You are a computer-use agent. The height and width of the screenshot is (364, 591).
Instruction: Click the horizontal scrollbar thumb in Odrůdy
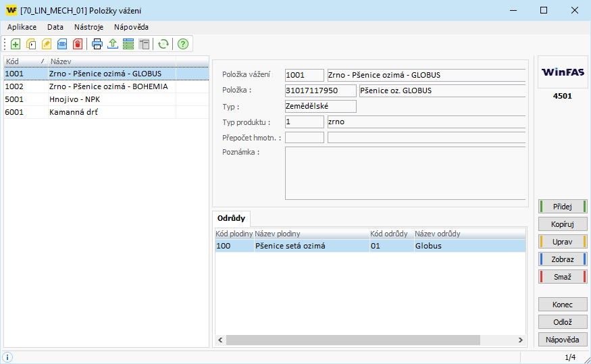coord(353,340)
